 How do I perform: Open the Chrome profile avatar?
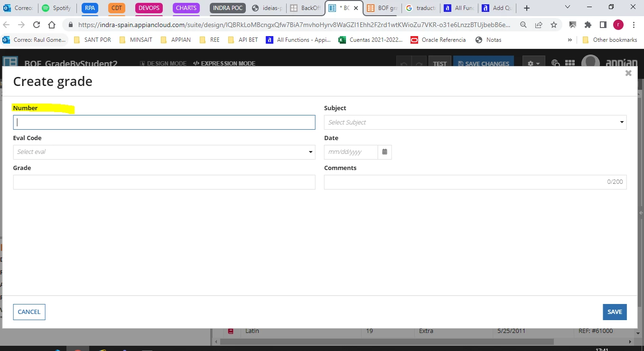pyautogui.click(x=618, y=25)
